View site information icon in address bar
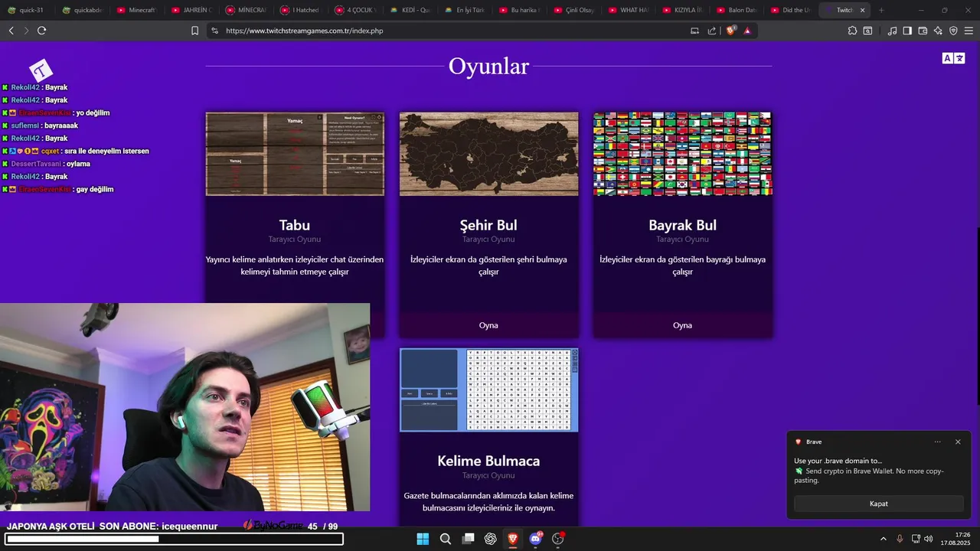This screenshot has height=551, width=980. point(214,31)
